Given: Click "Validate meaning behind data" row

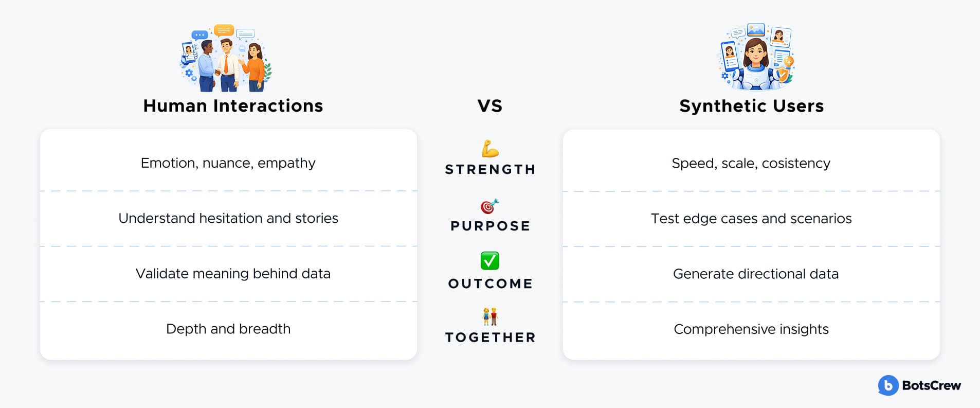Looking at the screenshot, I should tap(233, 274).
